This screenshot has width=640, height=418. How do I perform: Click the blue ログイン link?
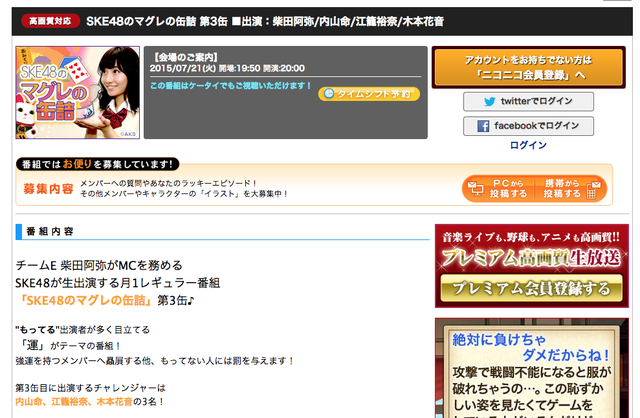pos(528,145)
